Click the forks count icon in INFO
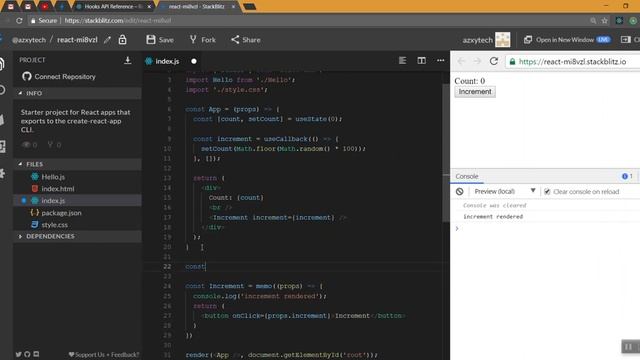The image size is (640, 360). pyautogui.click(x=50, y=144)
